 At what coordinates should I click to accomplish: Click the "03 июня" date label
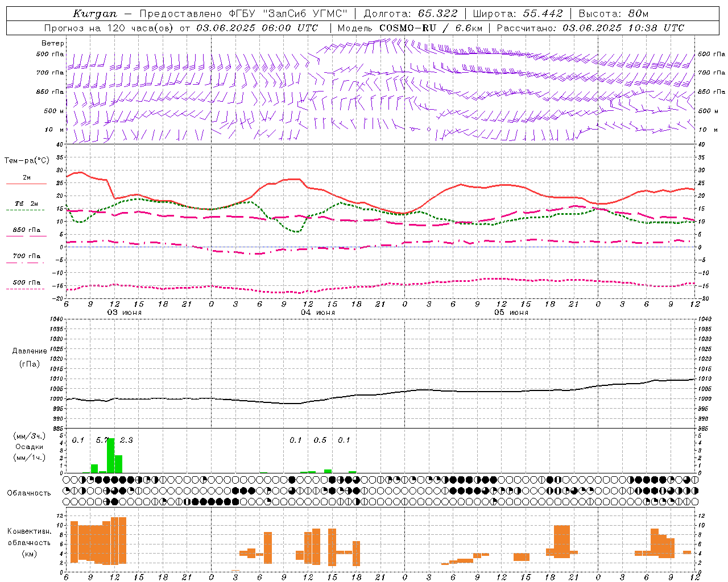click(x=125, y=312)
